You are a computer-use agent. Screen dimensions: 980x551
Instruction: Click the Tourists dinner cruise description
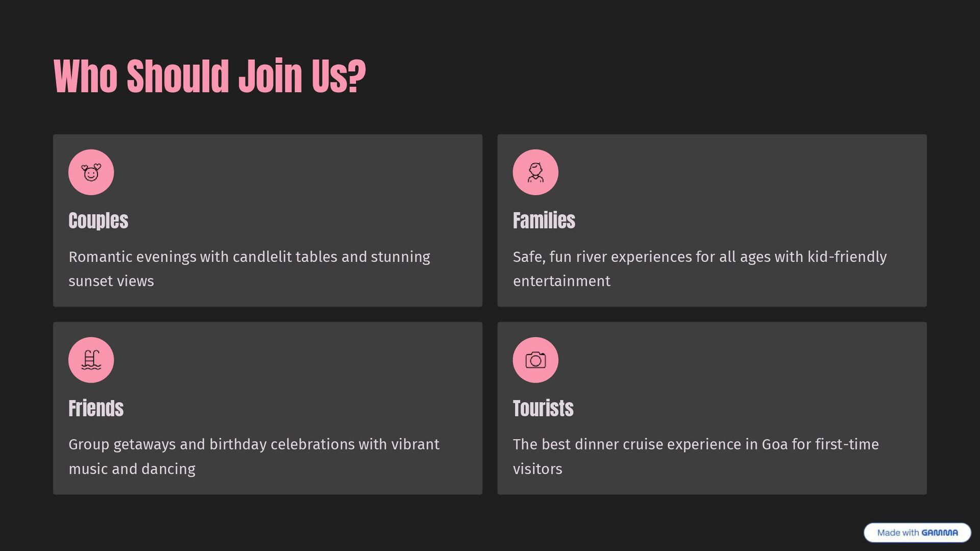point(696,457)
